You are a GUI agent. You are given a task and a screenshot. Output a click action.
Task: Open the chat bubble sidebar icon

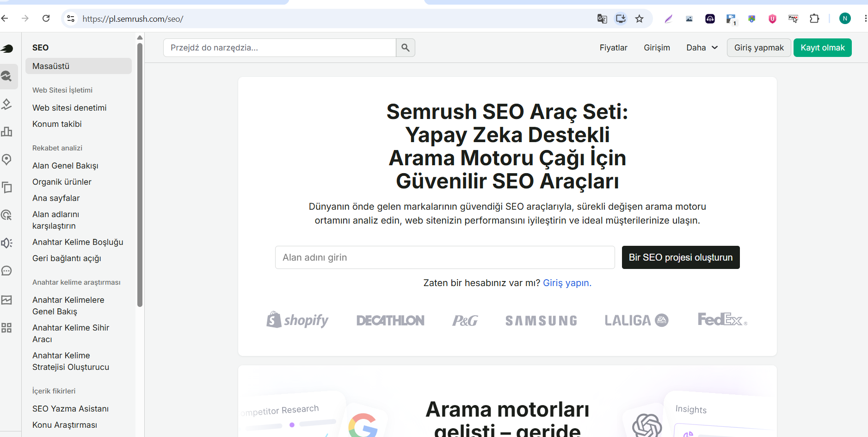click(x=6, y=271)
